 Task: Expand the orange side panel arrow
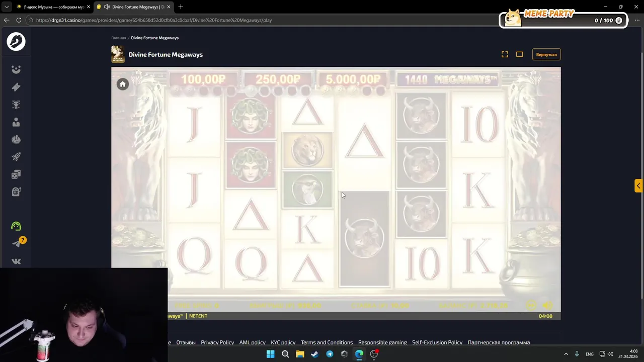point(638,186)
